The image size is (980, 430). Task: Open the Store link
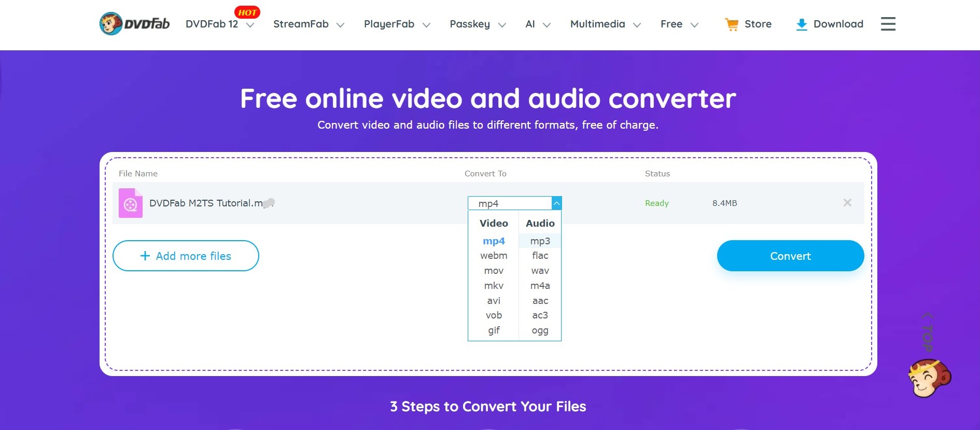[x=758, y=24]
